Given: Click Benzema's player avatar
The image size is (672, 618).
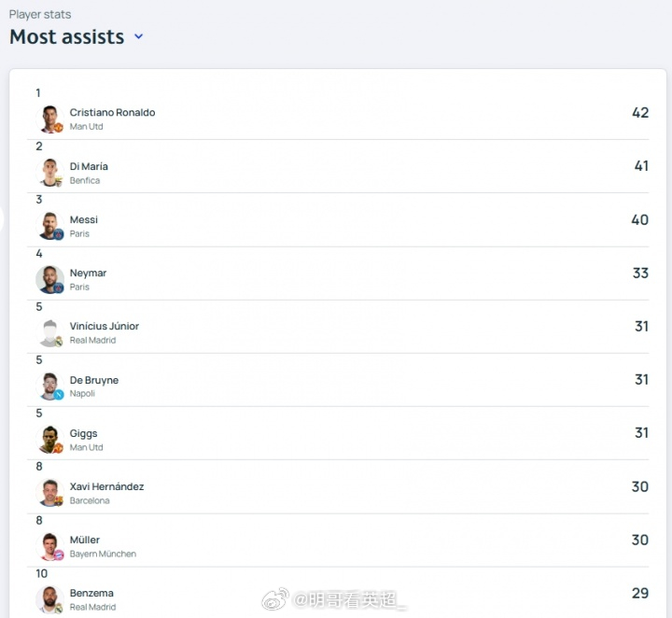Looking at the screenshot, I should point(49,599).
